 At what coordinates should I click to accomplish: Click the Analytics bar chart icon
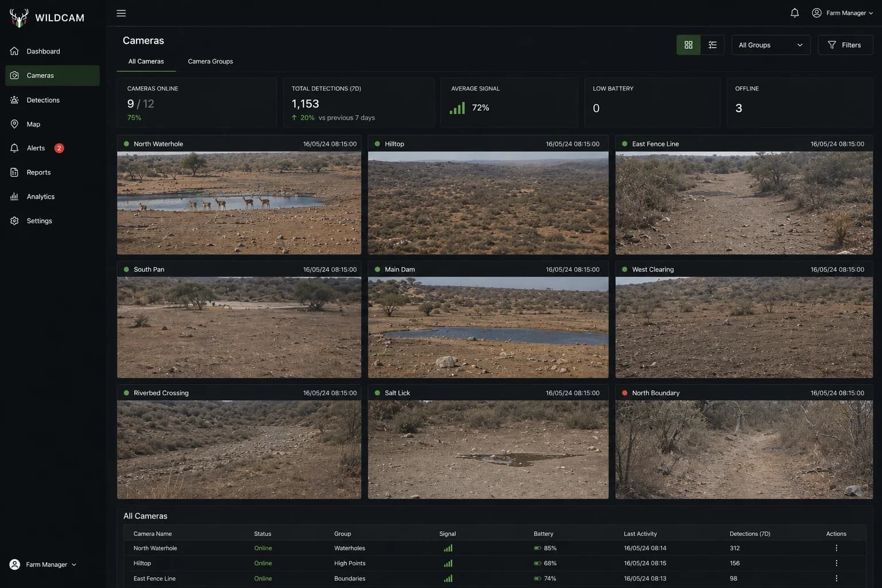pyautogui.click(x=14, y=196)
